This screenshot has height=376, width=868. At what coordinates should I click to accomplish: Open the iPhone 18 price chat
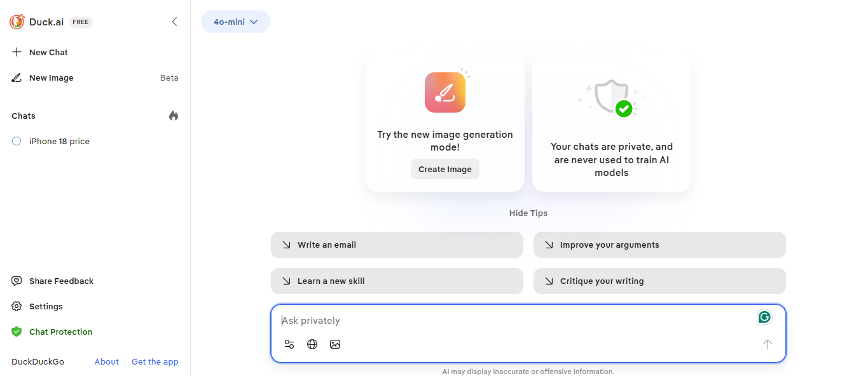(x=59, y=141)
